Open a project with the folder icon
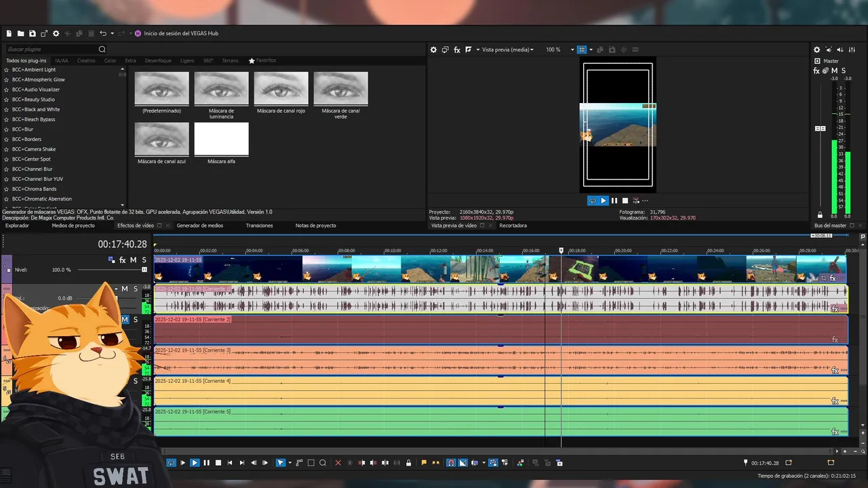Viewport: 868px width, 488px height. click(21, 33)
